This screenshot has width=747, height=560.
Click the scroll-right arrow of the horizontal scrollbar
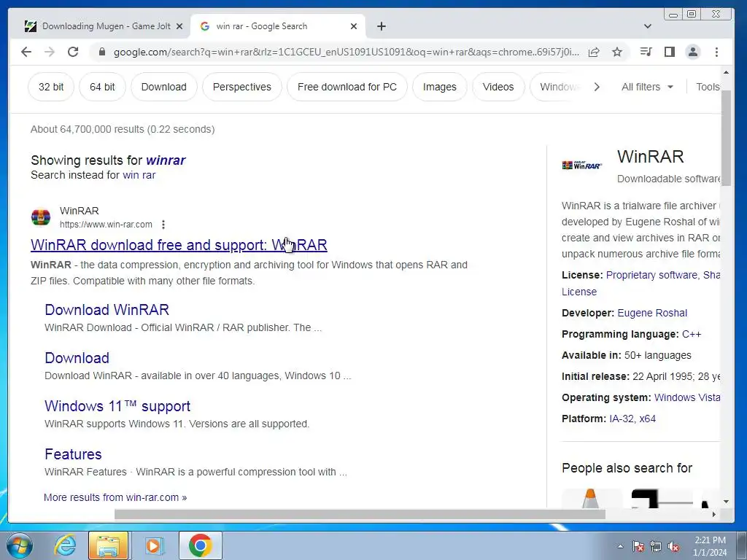pos(713,514)
